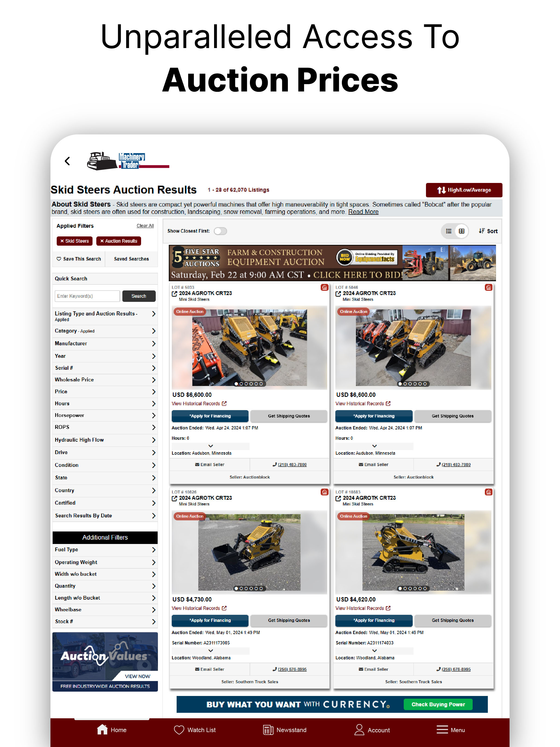Open Lot 10883 AGROTK photo

413,552
